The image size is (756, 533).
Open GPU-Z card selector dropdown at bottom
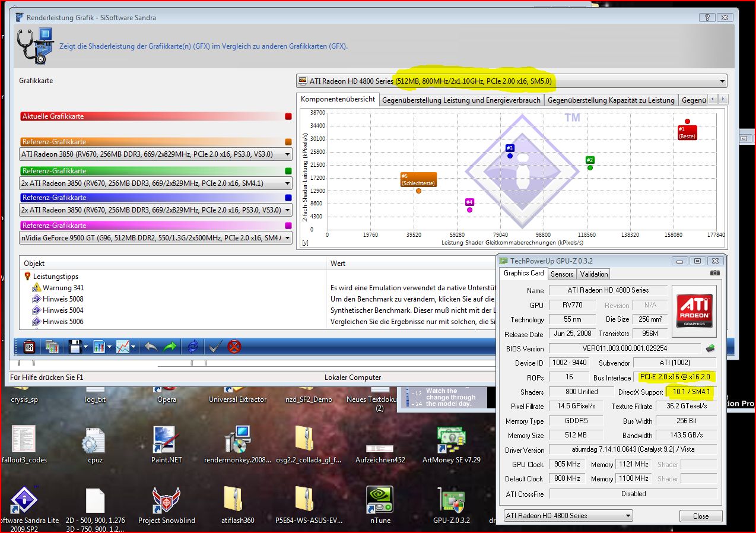point(568,516)
